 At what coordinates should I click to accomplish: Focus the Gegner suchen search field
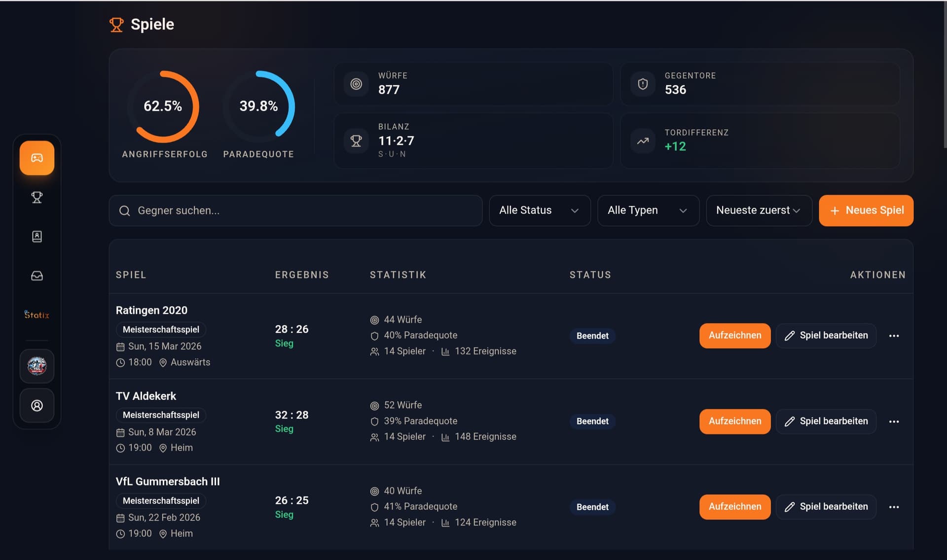tap(295, 210)
